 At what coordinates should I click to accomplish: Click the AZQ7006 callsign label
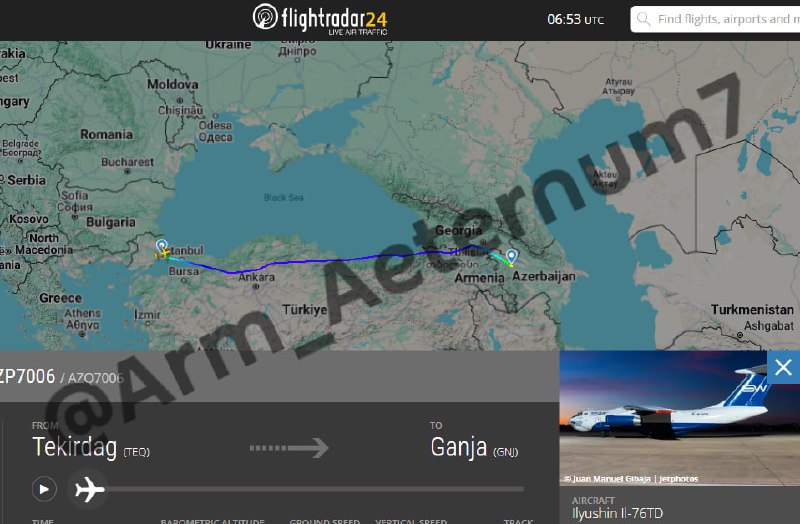point(95,378)
